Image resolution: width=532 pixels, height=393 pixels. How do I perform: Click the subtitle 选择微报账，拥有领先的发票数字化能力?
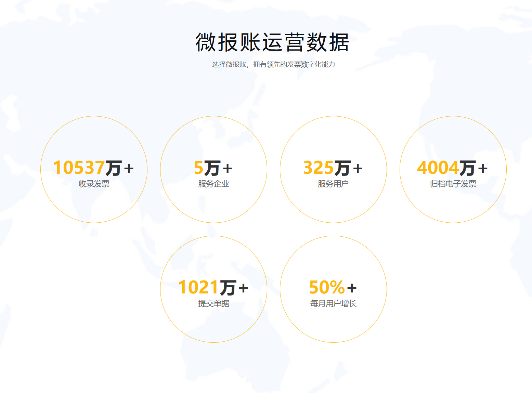tap(273, 64)
